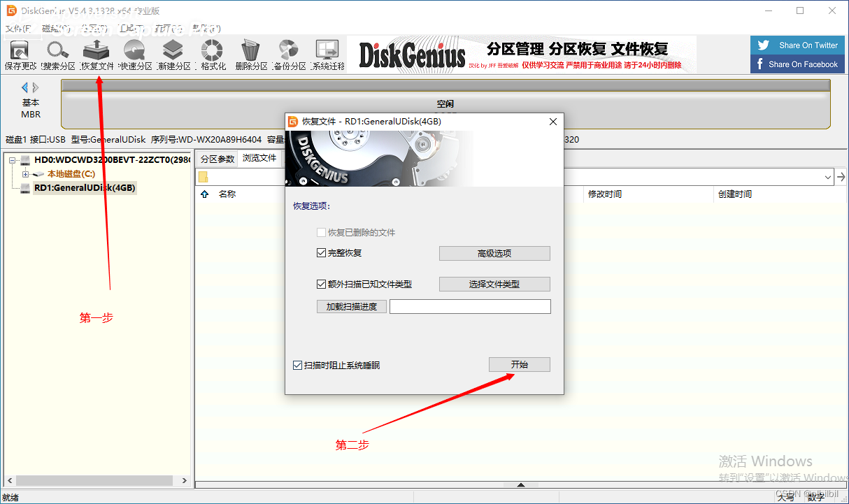Select the 空闲 free space disk bar
Screen dimensions: 849x504
coord(445,103)
